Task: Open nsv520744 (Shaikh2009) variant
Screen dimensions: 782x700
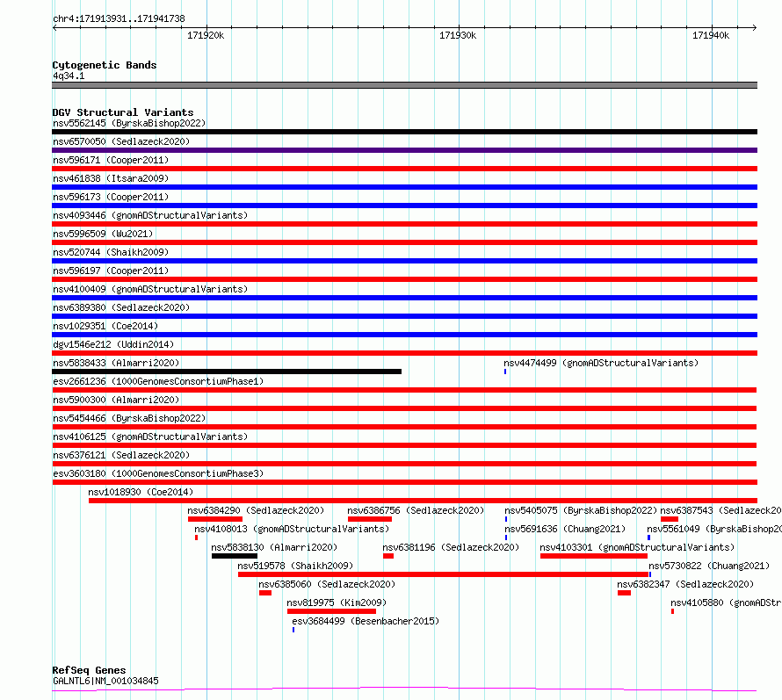Action: click(x=111, y=252)
